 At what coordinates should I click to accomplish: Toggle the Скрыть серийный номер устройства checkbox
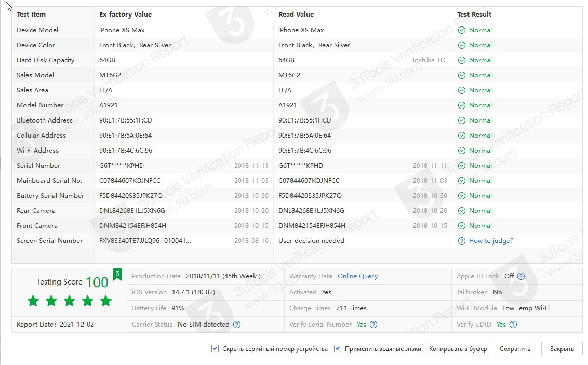[215, 348]
